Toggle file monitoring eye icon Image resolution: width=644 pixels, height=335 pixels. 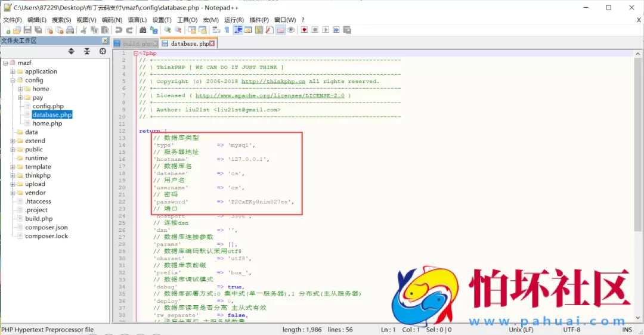click(291, 30)
